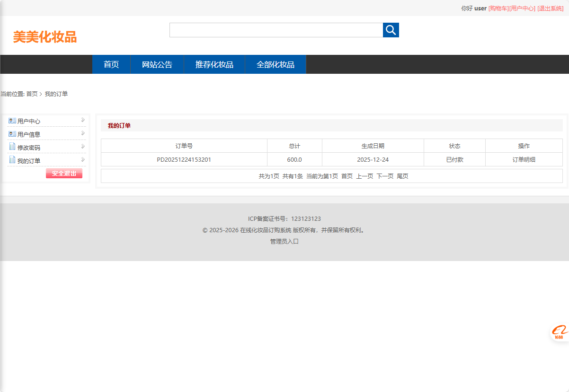Expand the chevron next to 修改密码
569x392 pixels.
coord(83,147)
